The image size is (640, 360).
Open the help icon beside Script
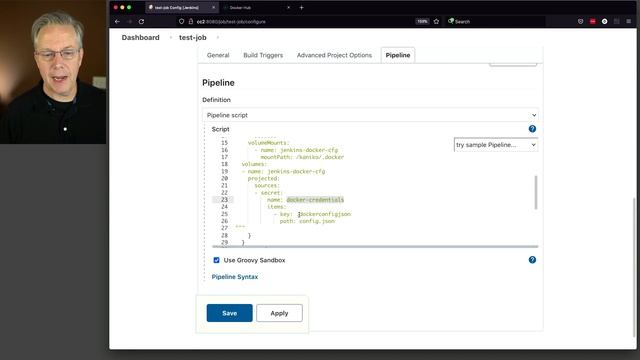532,129
